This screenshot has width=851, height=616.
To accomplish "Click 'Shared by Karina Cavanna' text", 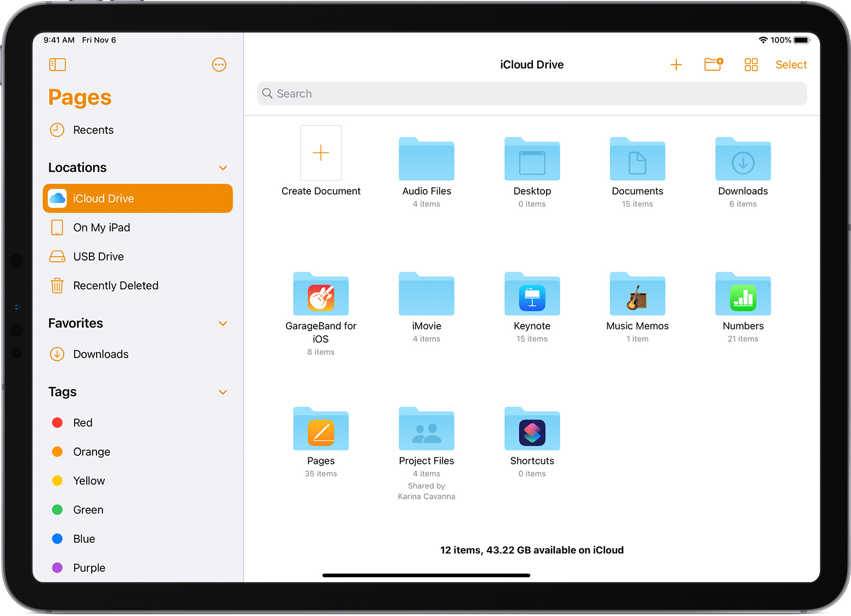I will (x=427, y=491).
